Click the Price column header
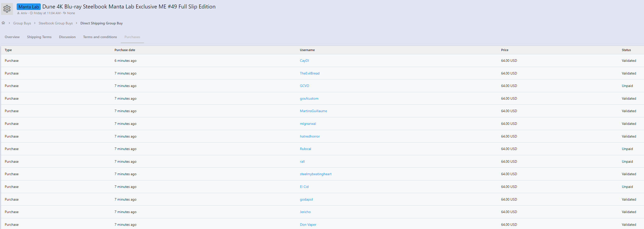Screen dimensions: 644x229 coord(505,50)
